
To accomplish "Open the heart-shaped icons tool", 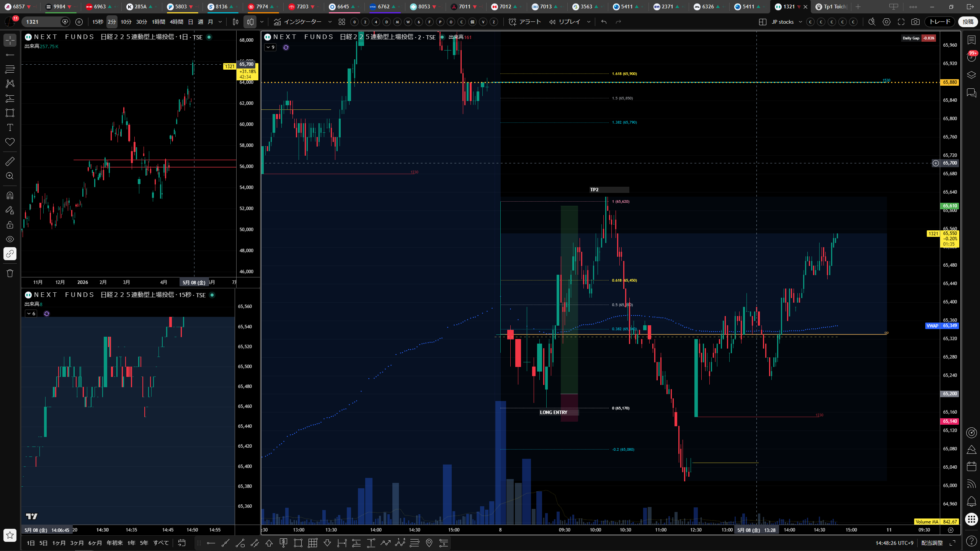I will tap(10, 142).
